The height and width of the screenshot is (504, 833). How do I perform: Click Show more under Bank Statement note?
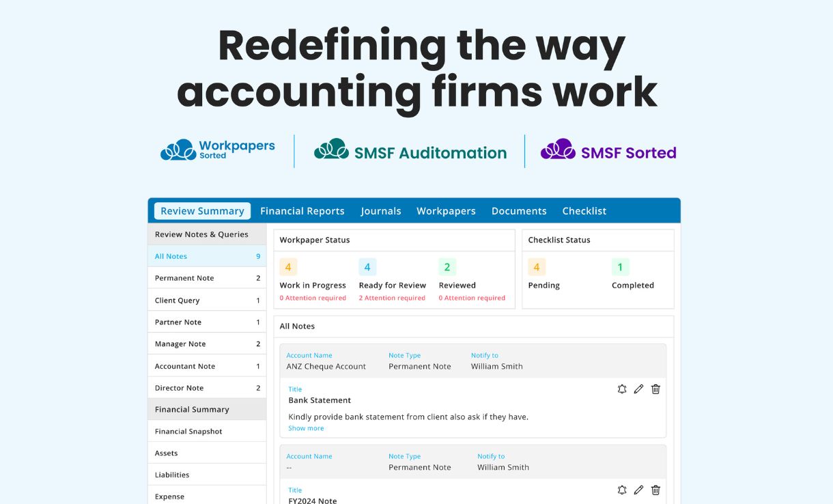coord(306,428)
